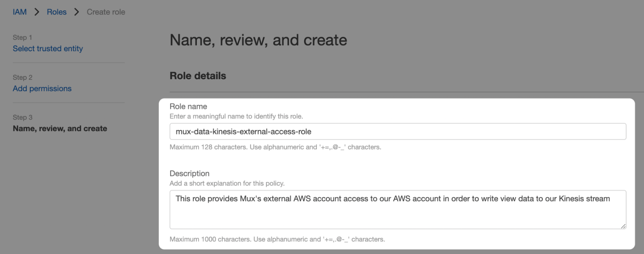Click the chevron between IAM and Roles
Image resolution: width=644 pixels, height=254 pixels.
(x=37, y=12)
